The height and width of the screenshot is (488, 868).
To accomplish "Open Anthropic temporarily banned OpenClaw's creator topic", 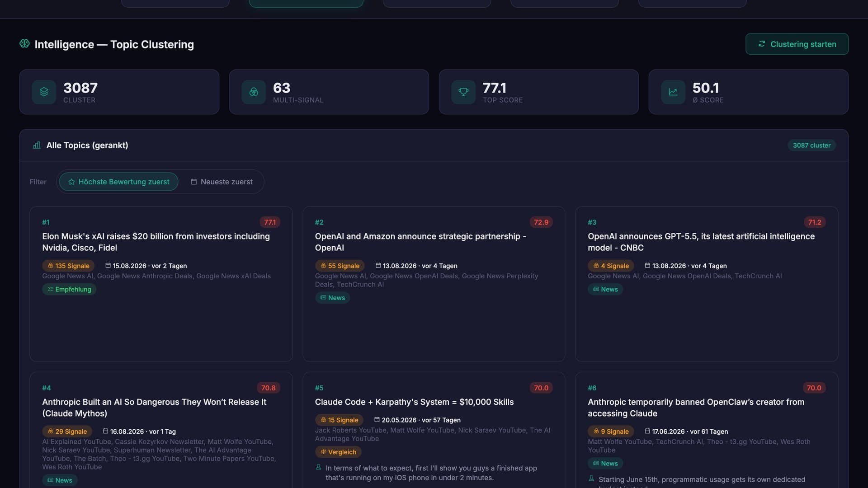I will point(696,408).
